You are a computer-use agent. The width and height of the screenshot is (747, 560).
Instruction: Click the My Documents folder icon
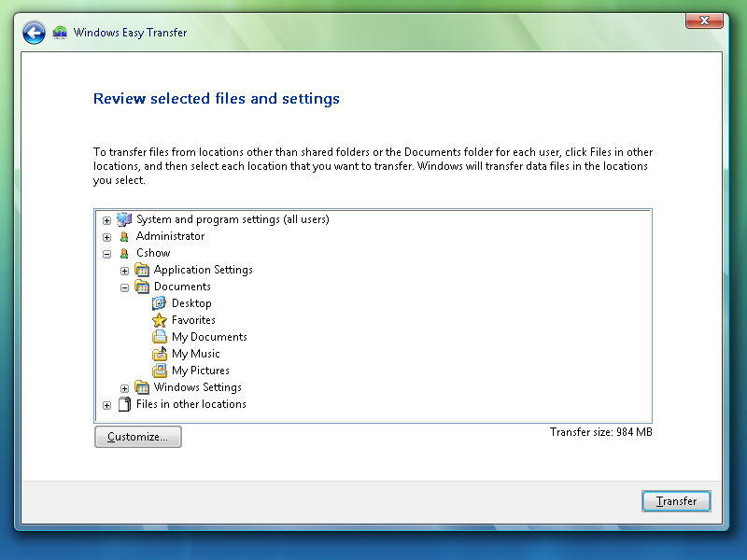pos(159,337)
